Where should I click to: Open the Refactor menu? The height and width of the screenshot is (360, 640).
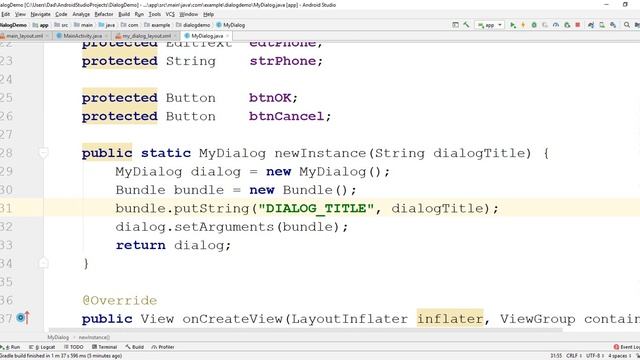[x=104, y=14]
